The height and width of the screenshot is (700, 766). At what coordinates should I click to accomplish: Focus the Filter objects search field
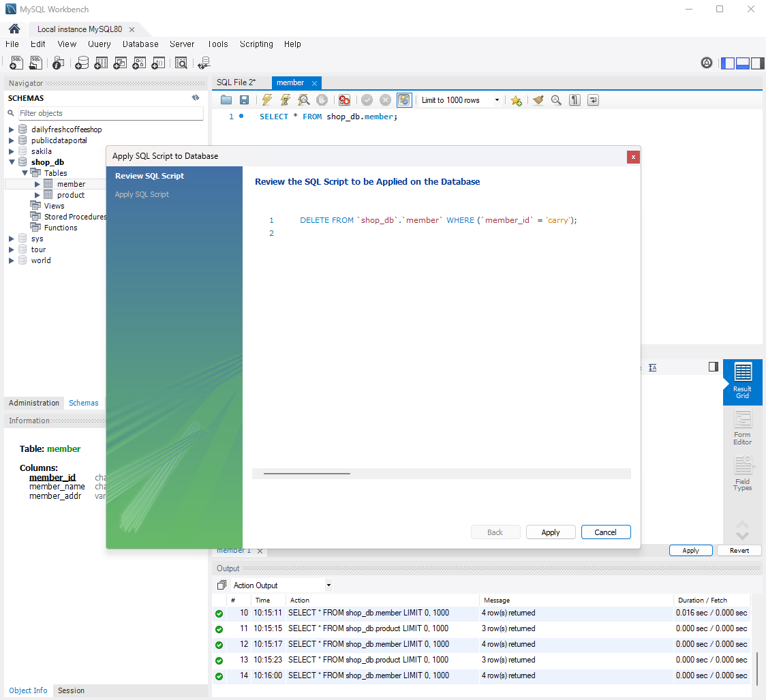[x=111, y=113]
